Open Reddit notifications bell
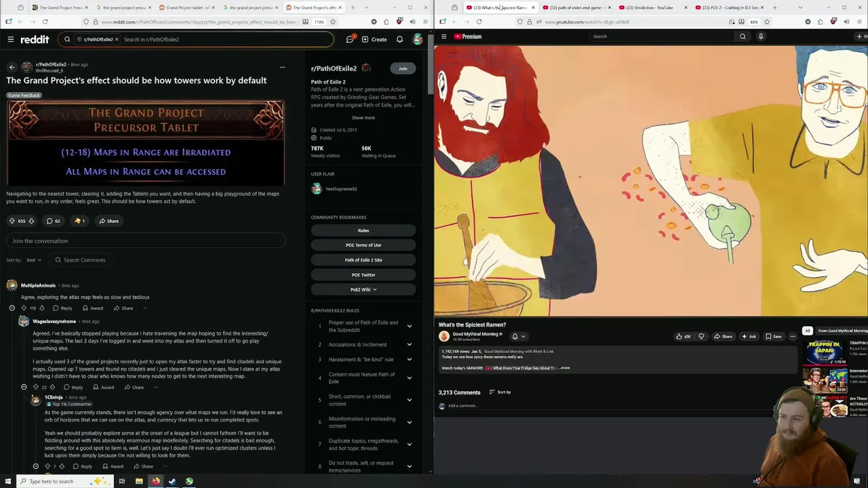The width and height of the screenshot is (868, 488). [399, 39]
